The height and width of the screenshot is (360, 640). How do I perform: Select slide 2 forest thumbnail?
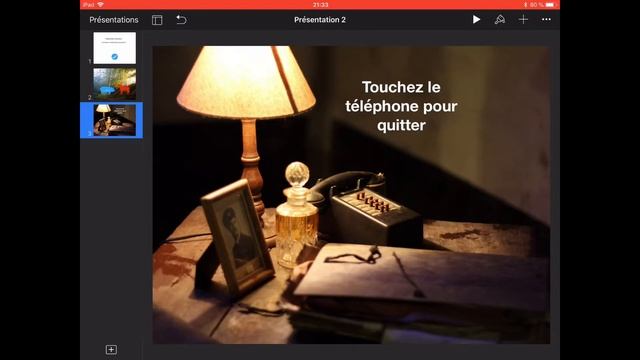115,84
